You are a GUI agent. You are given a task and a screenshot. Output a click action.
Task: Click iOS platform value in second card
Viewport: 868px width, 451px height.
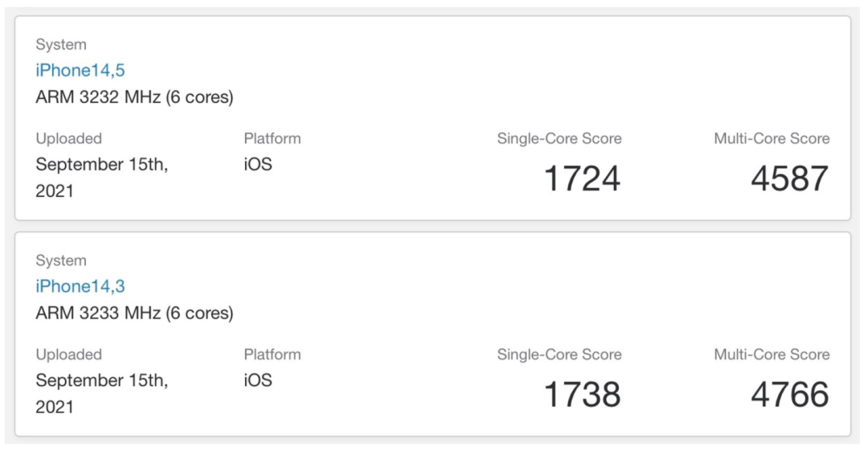point(258,381)
